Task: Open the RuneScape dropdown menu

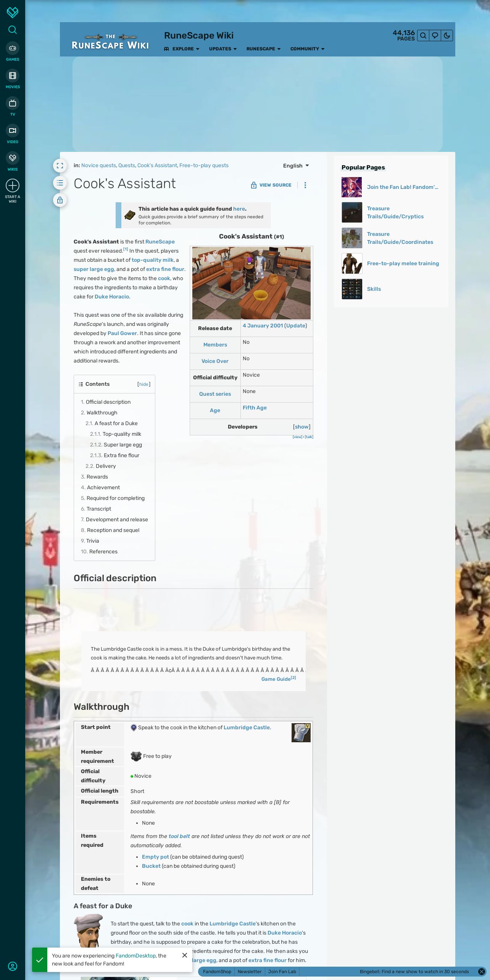Action: click(x=263, y=49)
